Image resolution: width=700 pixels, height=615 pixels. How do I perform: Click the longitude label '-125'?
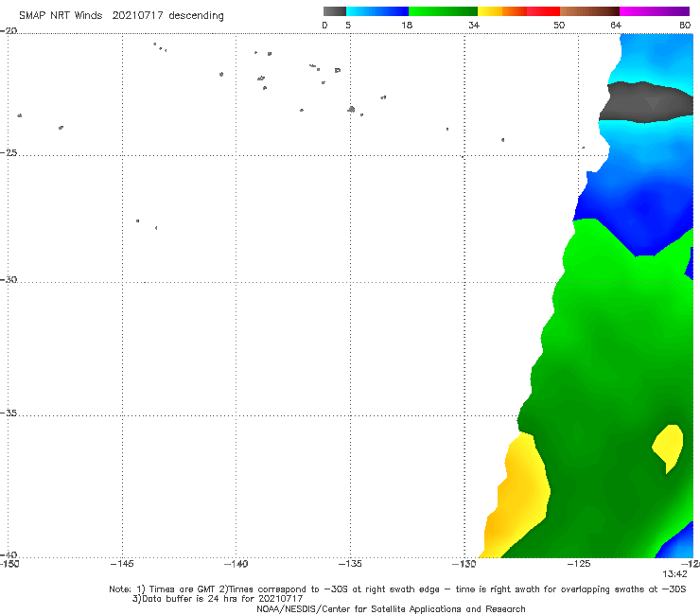(x=579, y=564)
